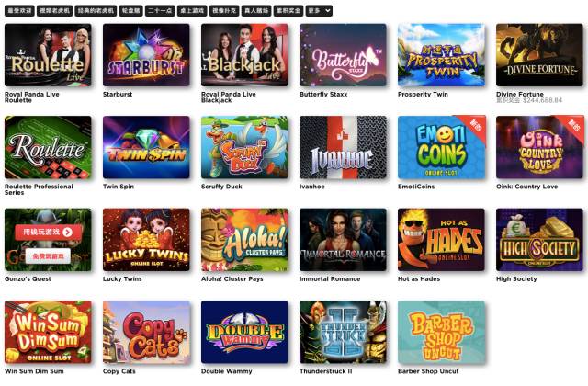Select the 视频老虎机 category tab
This screenshot has width=588, height=386.
pos(55,11)
